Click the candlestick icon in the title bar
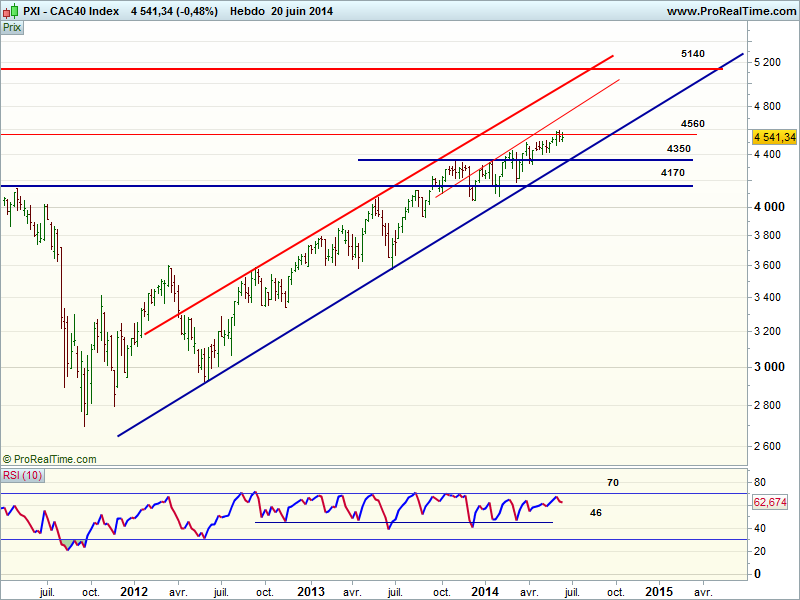Image resolution: width=800 pixels, height=600 pixels. pos(10,11)
